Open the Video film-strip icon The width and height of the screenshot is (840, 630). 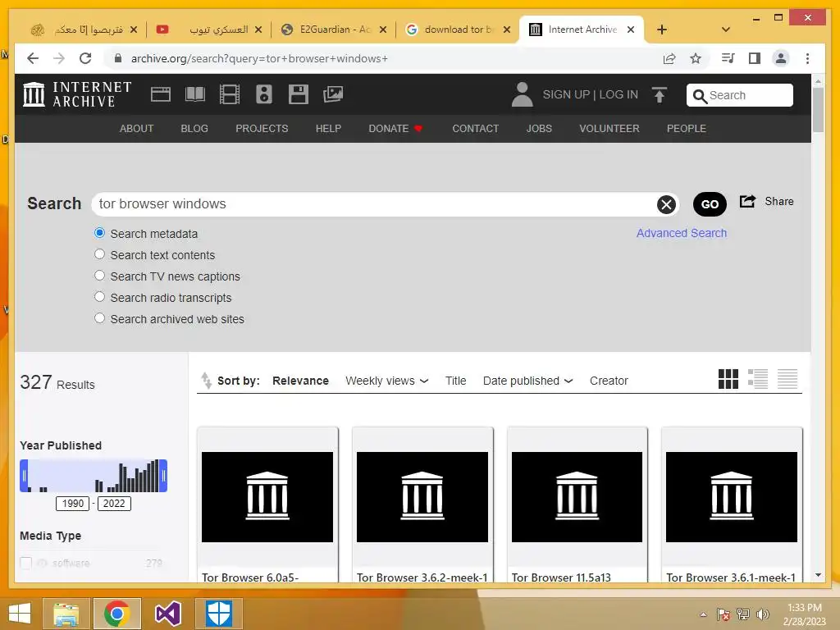[230, 94]
